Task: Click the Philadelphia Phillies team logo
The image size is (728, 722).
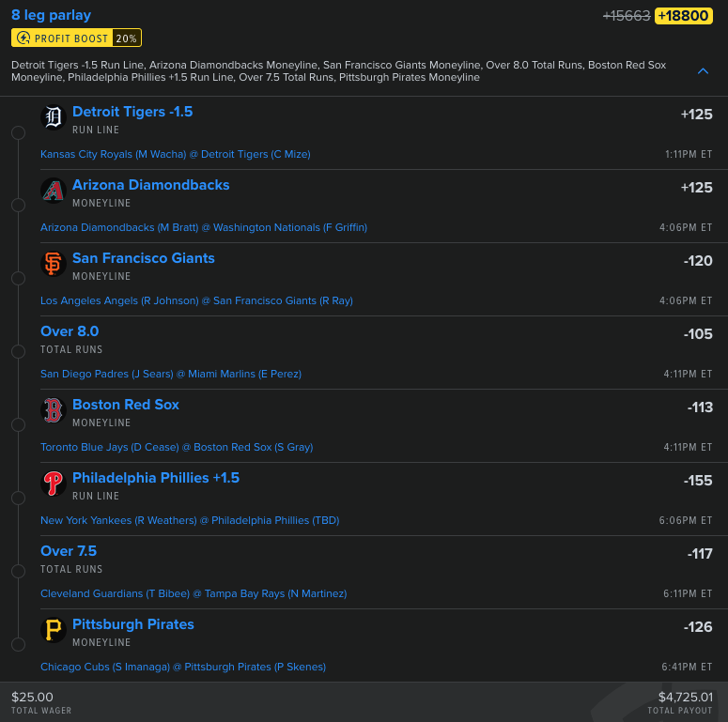Action: pos(53,484)
